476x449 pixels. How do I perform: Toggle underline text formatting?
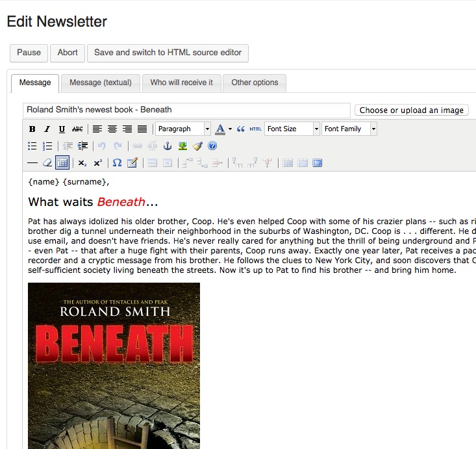pyautogui.click(x=62, y=129)
